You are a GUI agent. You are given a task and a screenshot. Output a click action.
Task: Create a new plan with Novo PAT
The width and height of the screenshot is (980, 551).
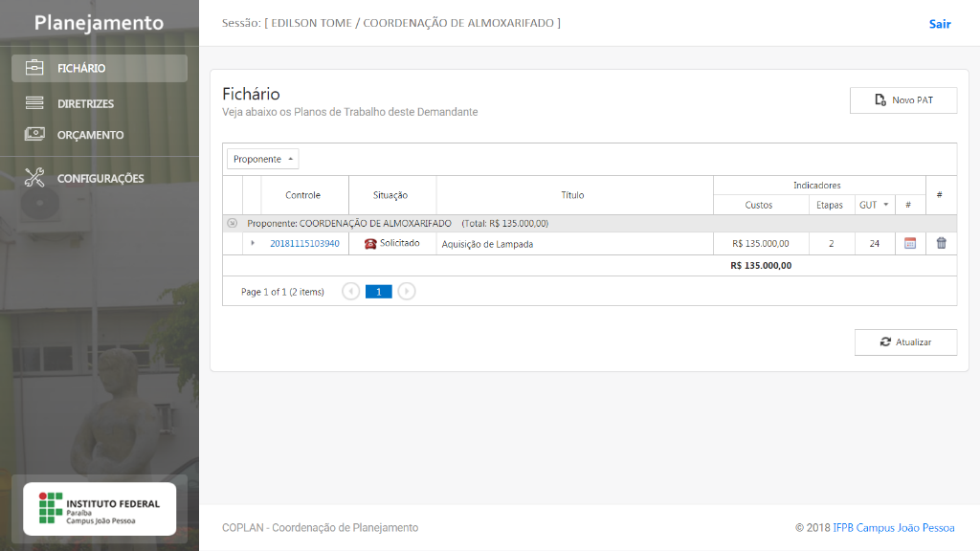pyautogui.click(x=902, y=100)
